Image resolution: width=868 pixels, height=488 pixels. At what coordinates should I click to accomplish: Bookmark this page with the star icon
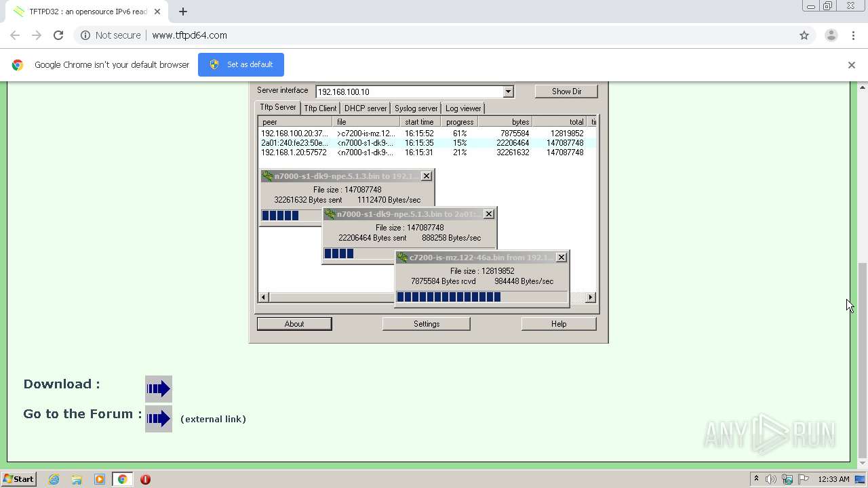tap(804, 35)
